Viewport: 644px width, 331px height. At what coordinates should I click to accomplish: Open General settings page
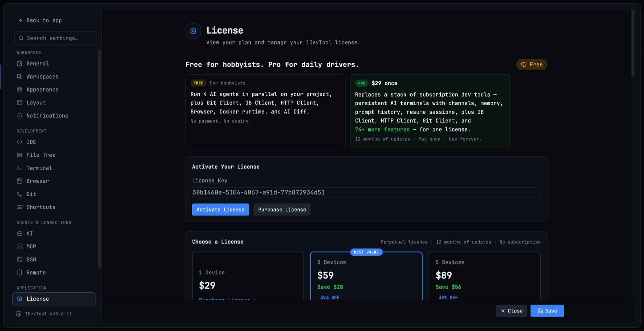click(54, 64)
